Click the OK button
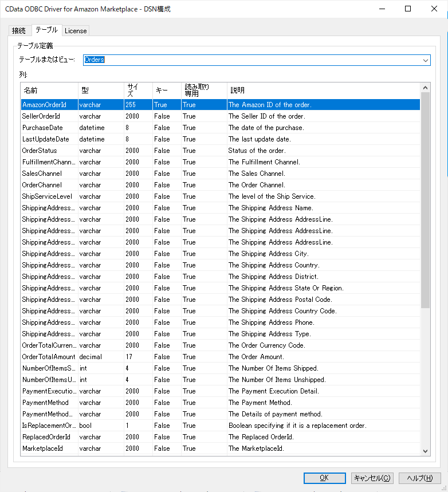448x492 pixels. coord(325,478)
